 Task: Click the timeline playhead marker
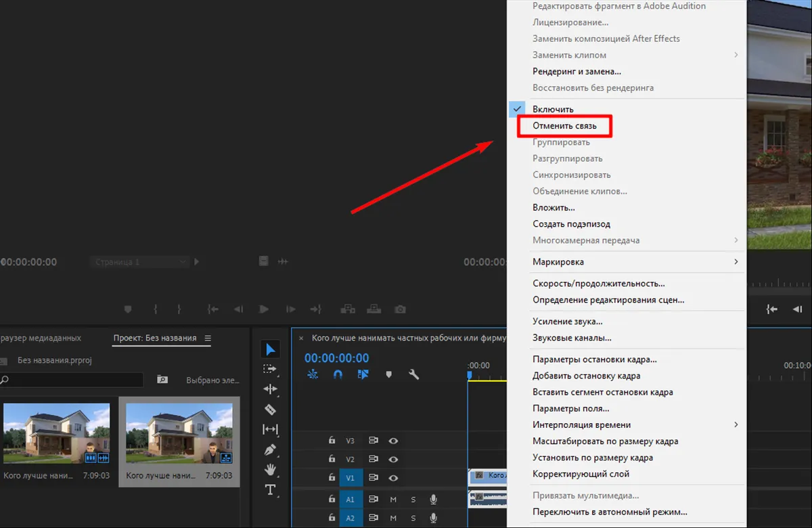click(x=470, y=375)
